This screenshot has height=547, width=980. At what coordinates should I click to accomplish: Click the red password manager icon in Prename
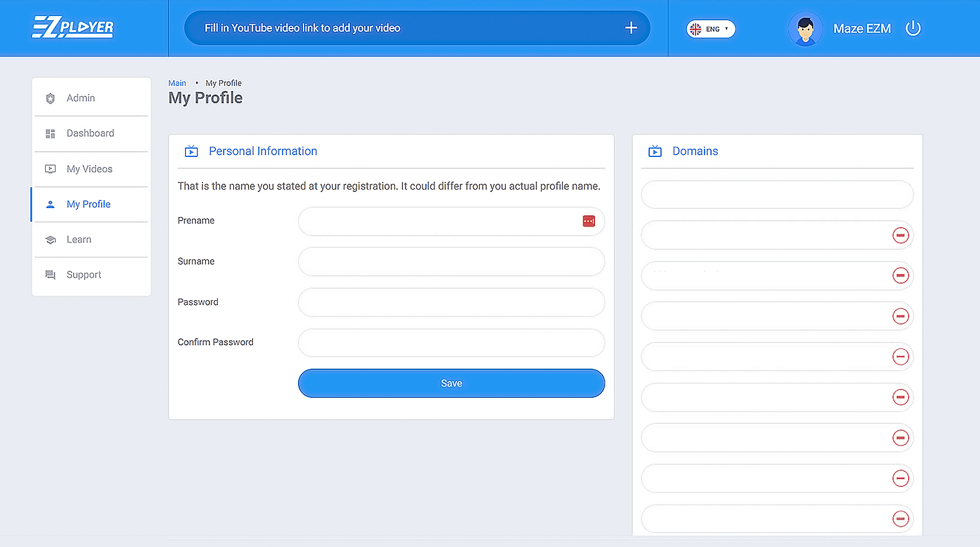(x=588, y=221)
